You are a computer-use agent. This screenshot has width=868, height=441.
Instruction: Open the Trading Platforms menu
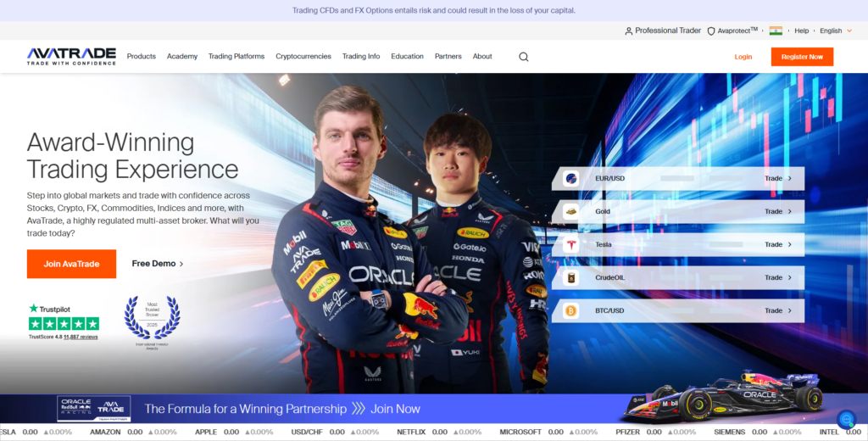[236, 57]
